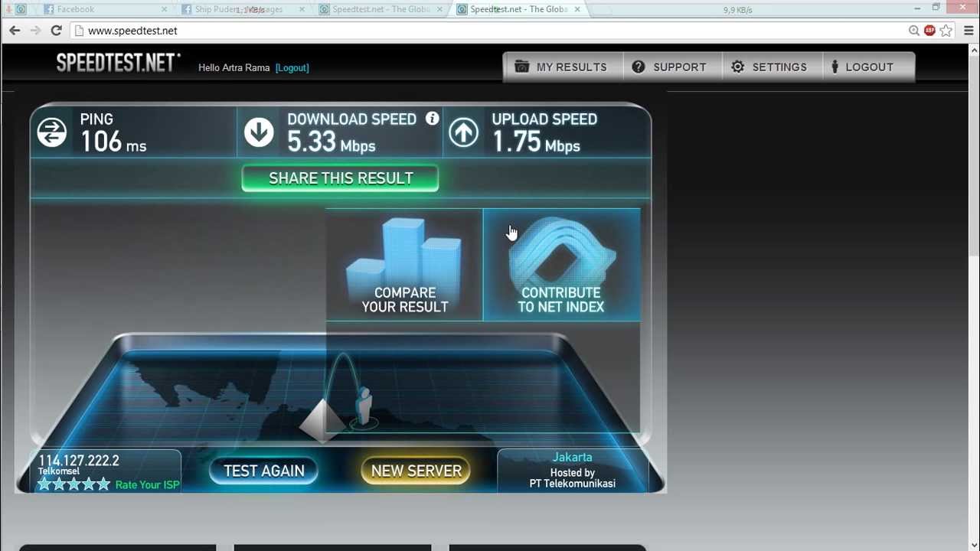The height and width of the screenshot is (551, 980).
Task: Open Contribute to Net Index
Action: click(561, 265)
